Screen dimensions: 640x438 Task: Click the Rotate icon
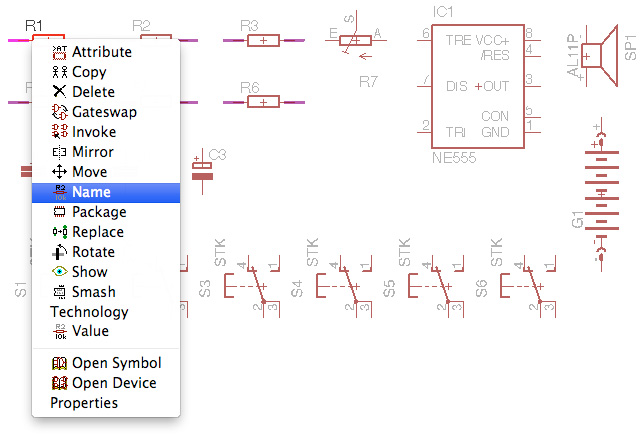(59, 252)
